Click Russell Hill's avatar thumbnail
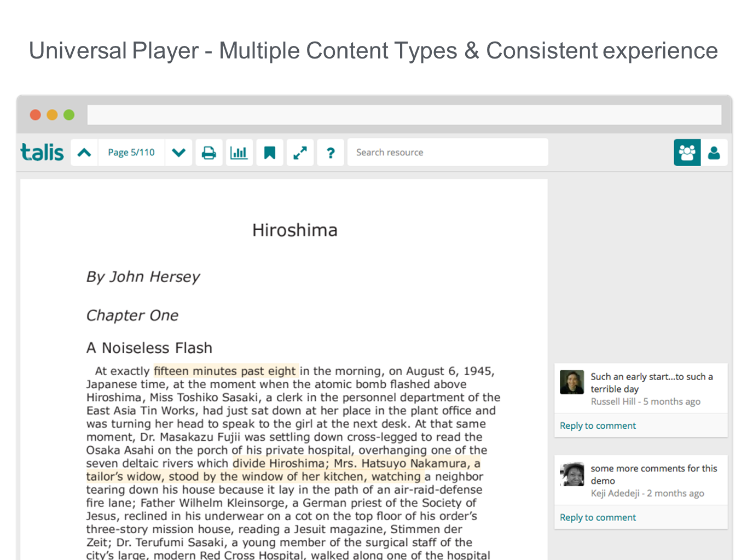The height and width of the screenshot is (560, 747). 572,382
